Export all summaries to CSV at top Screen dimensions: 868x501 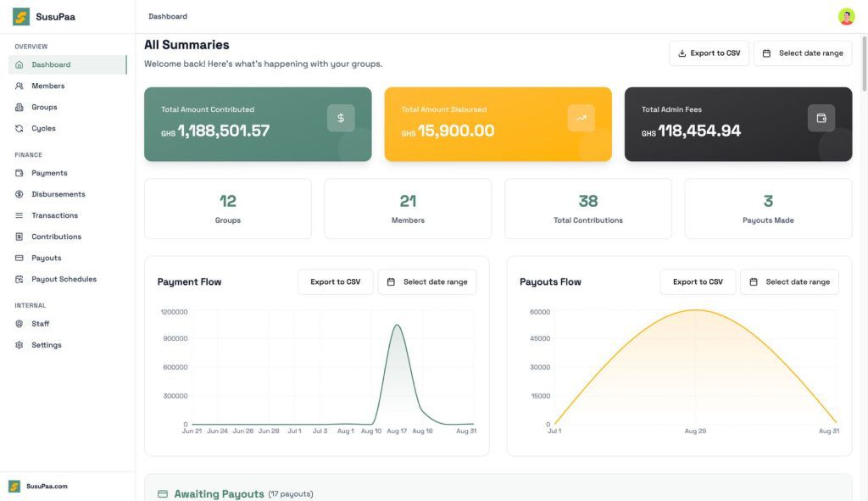tap(708, 53)
